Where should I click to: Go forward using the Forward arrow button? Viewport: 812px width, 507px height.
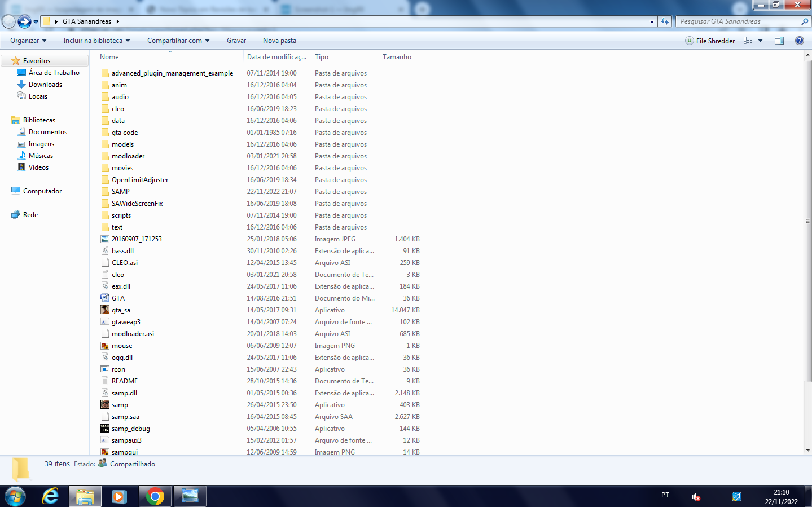pos(24,21)
